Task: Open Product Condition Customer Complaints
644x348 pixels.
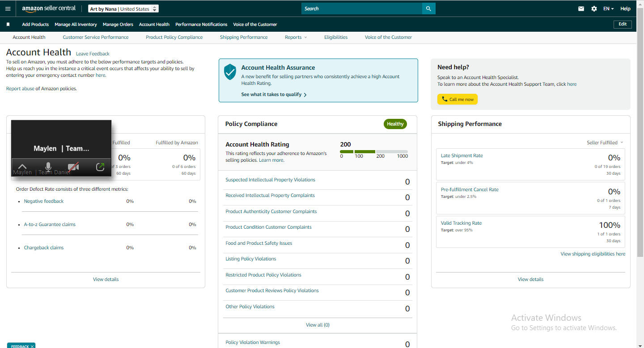Action: (268, 227)
